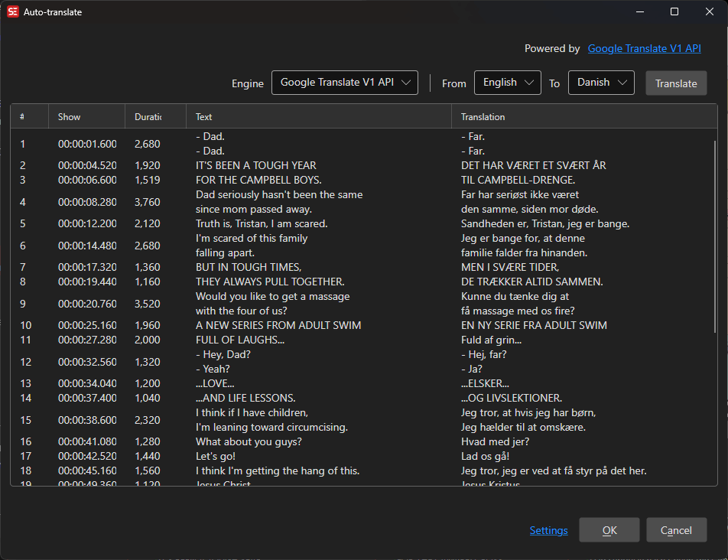Select row 10 'A NEW SERIES FROM ADULT SWIM'
Viewport: 728px width, 560px height.
(x=278, y=325)
